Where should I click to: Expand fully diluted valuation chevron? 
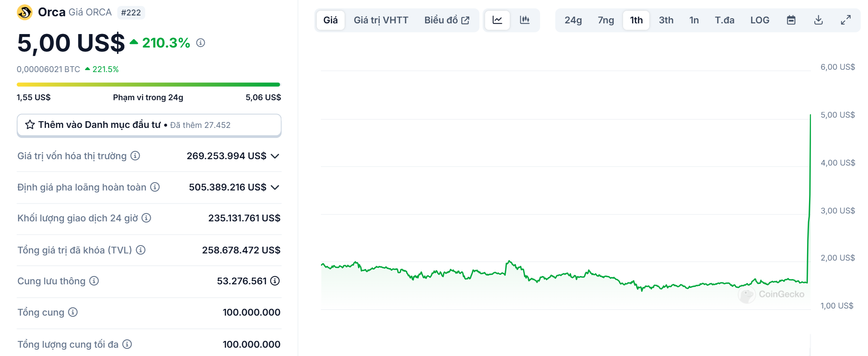pyautogui.click(x=275, y=187)
